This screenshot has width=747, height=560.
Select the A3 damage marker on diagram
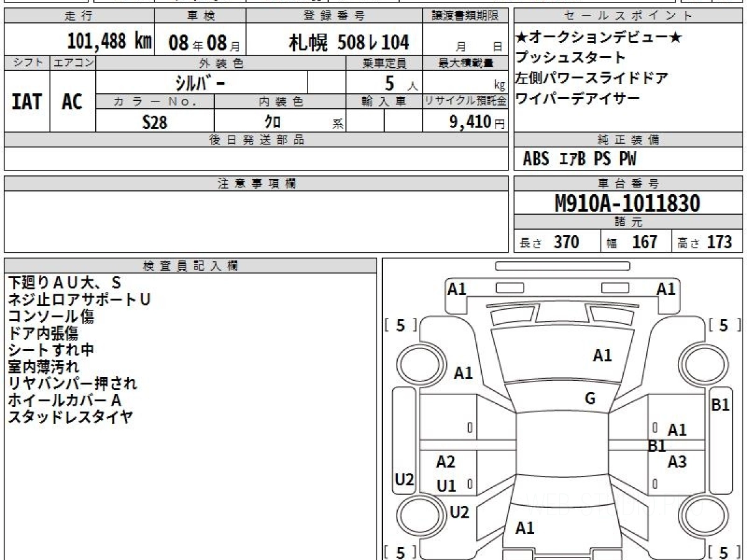[x=677, y=462]
